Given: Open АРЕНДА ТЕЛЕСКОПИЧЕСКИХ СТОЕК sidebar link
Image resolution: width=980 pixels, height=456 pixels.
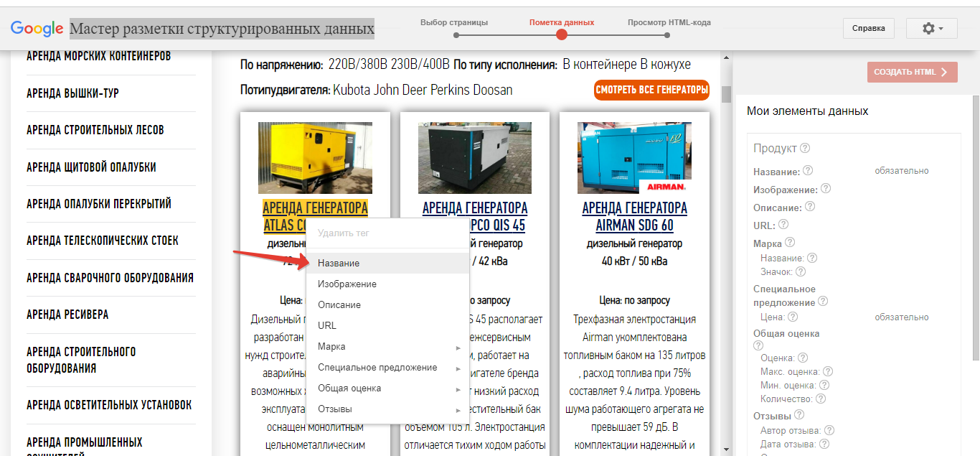Looking at the screenshot, I should point(103,241).
